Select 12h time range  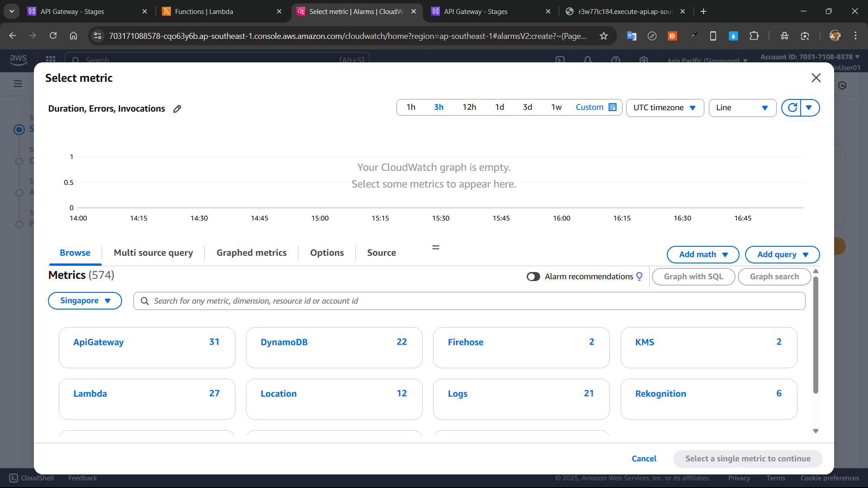click(x=469, y=107)
